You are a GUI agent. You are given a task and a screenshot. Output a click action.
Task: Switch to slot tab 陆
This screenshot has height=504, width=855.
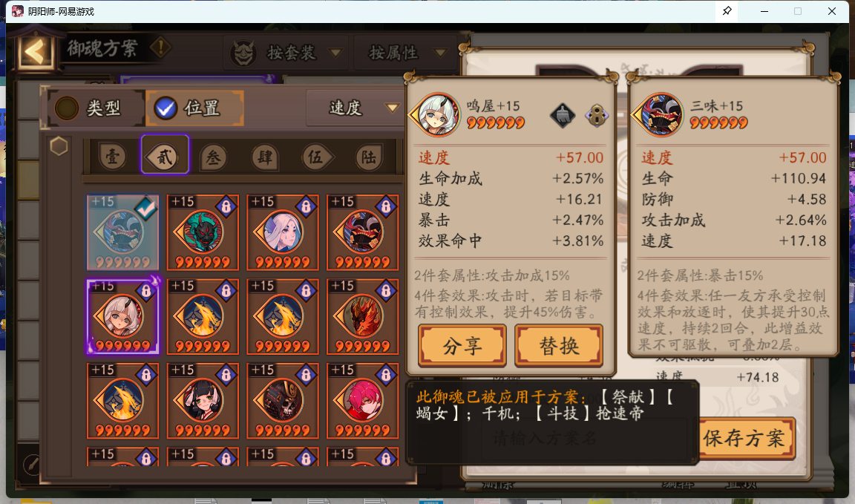coord(369,157)
